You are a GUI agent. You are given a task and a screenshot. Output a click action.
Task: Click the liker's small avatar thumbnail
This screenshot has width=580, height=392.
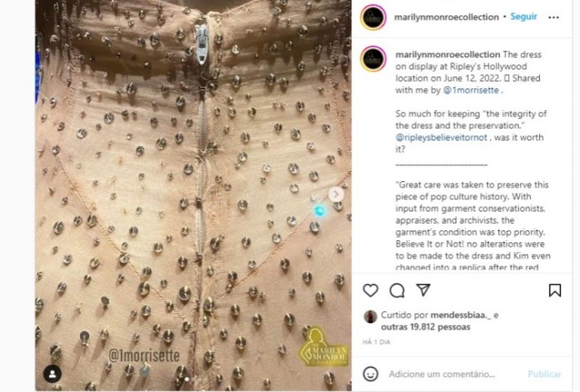[370, 316]
